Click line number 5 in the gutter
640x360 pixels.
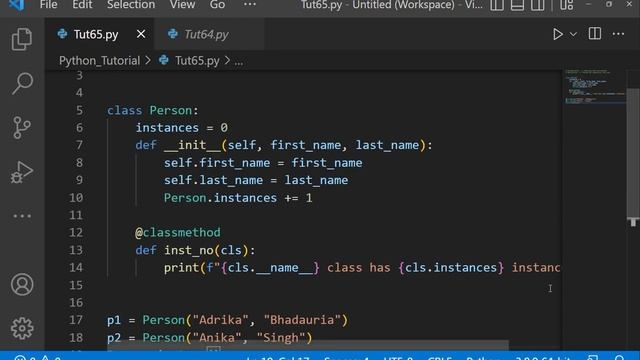(79, 110)
